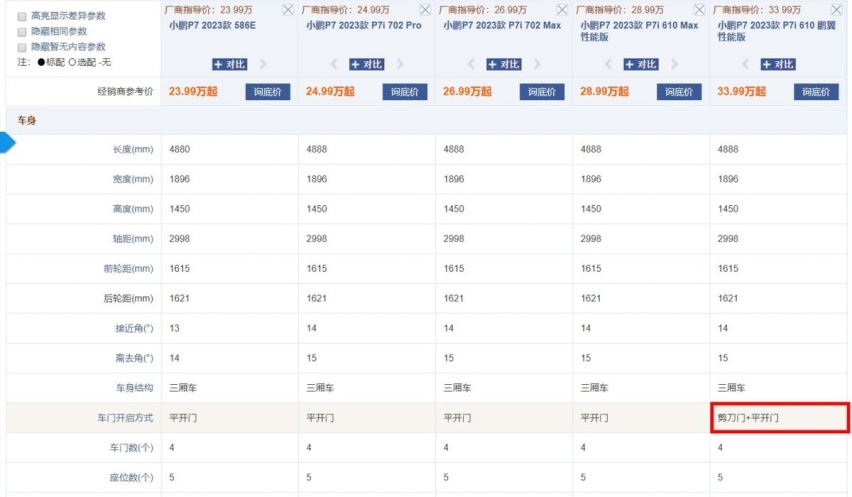852x497 pixels.
Task: Open 小鹏P7 2023款 P7i 702 Max link
Action: (502, 26)
